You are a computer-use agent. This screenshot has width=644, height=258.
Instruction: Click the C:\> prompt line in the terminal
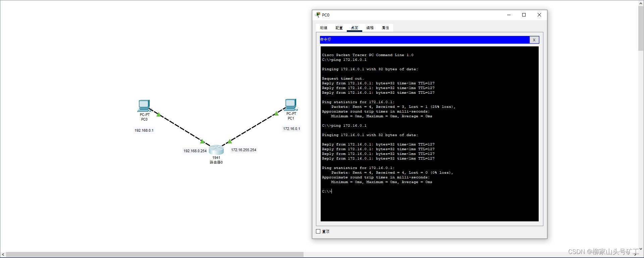tap(327, 191)
